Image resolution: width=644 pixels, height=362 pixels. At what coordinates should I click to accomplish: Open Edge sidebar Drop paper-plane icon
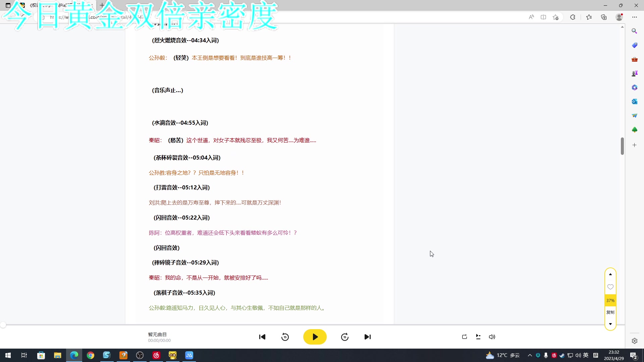[634, 116]
